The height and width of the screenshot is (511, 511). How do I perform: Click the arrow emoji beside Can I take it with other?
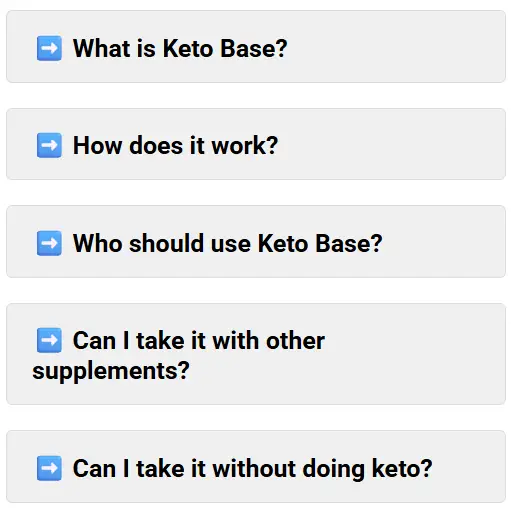[x=49, y=340]
